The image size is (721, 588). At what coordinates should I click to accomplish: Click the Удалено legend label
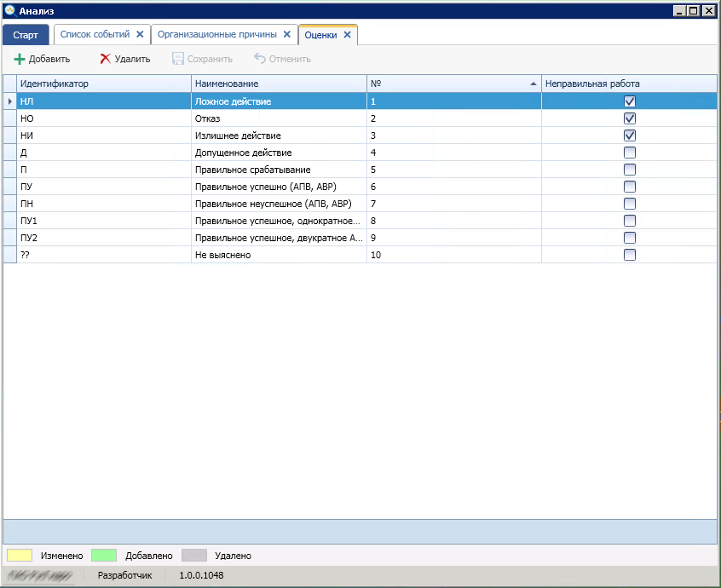pos(234,556)
